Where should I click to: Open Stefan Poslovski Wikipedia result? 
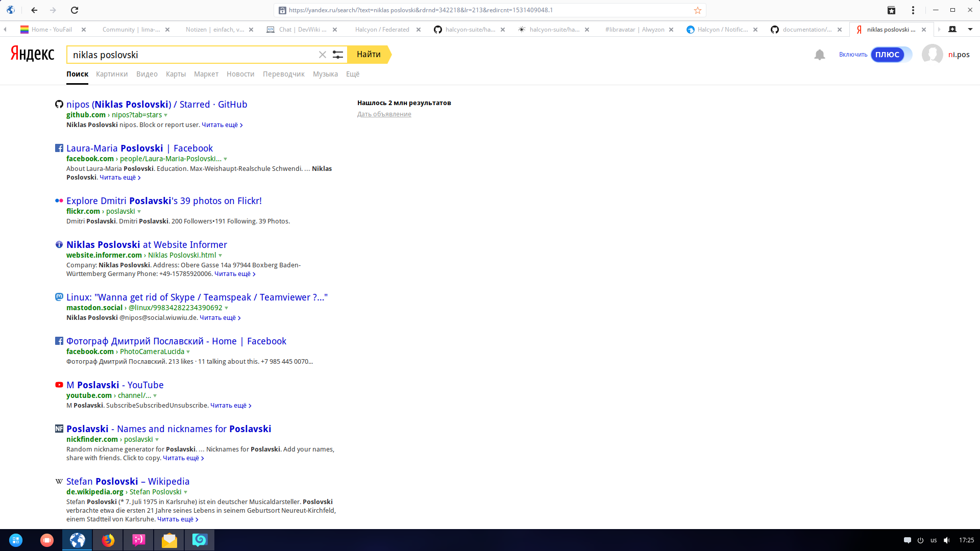pyautogui.click(x=128, y=481)
